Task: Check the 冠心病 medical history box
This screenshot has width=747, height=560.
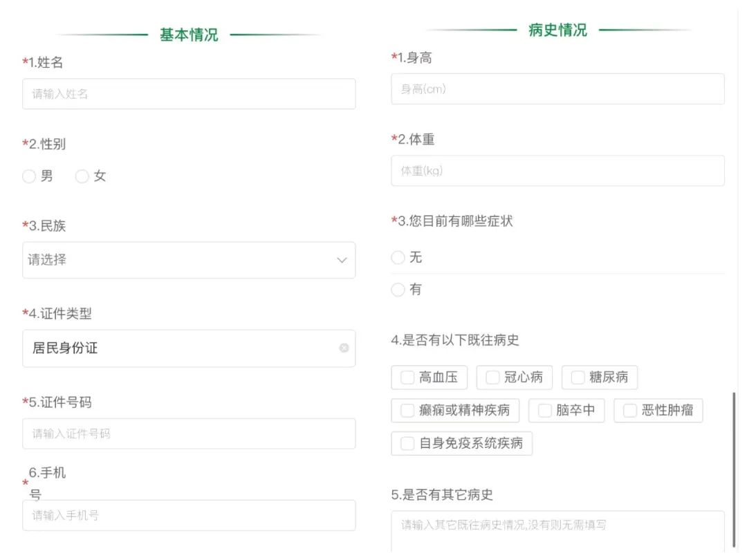Action: tap(493, 377)
